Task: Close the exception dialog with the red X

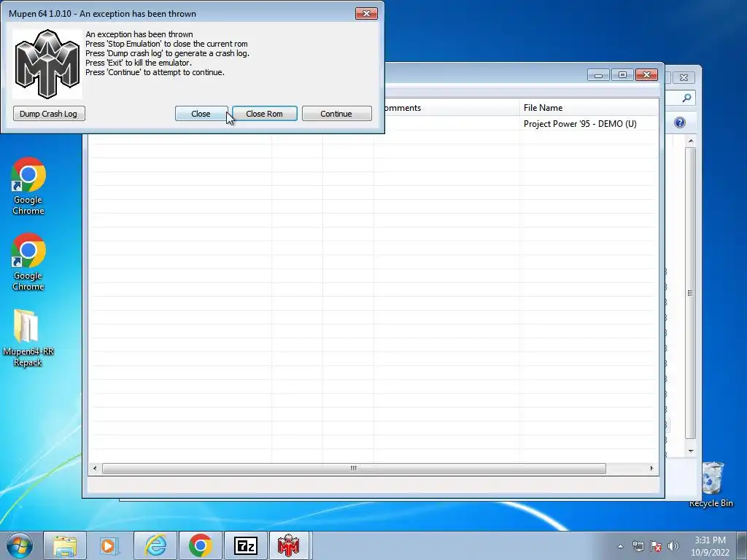Action: point(366,13)
